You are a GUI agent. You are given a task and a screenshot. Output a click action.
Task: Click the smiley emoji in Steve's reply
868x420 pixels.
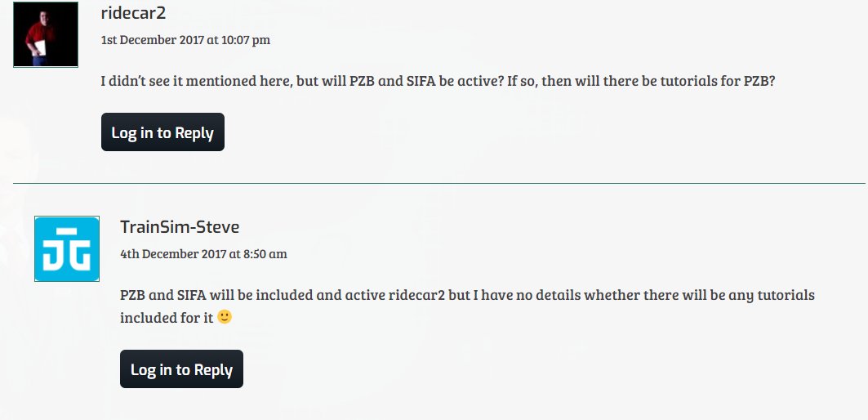click(225, 317)
